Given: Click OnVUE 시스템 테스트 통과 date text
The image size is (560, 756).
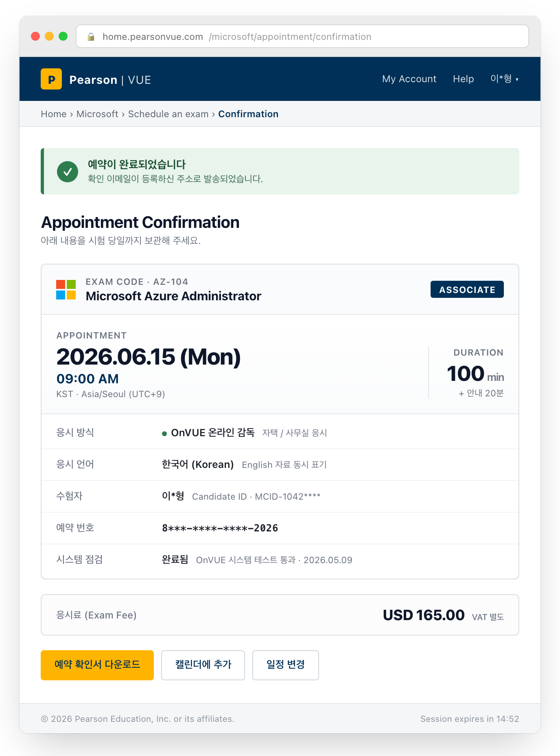Looking at the screenshot, I should tap(274, 560).
